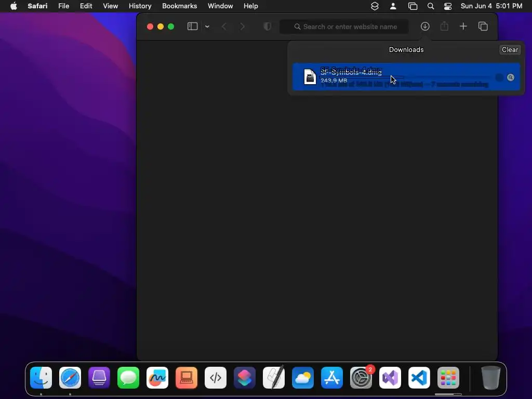Viewport: 532px width, 399px height.
Task: Click the 243.9 MB file size text
Action: click(x=334, y=81)
